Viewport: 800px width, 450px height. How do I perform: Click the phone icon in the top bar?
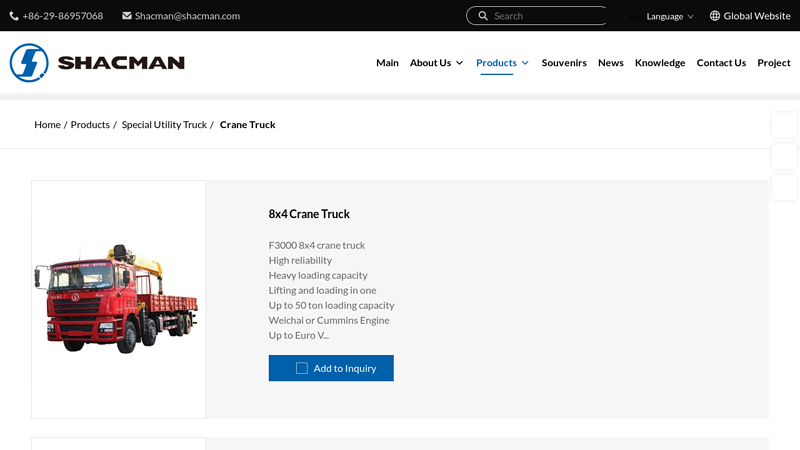tap(14, 16)
